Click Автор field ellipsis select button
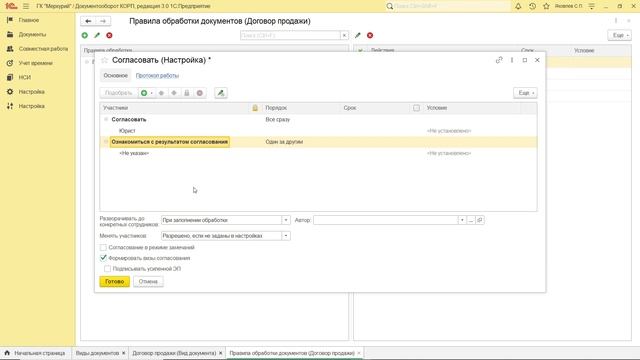The image size is (640, 360). 471,220
